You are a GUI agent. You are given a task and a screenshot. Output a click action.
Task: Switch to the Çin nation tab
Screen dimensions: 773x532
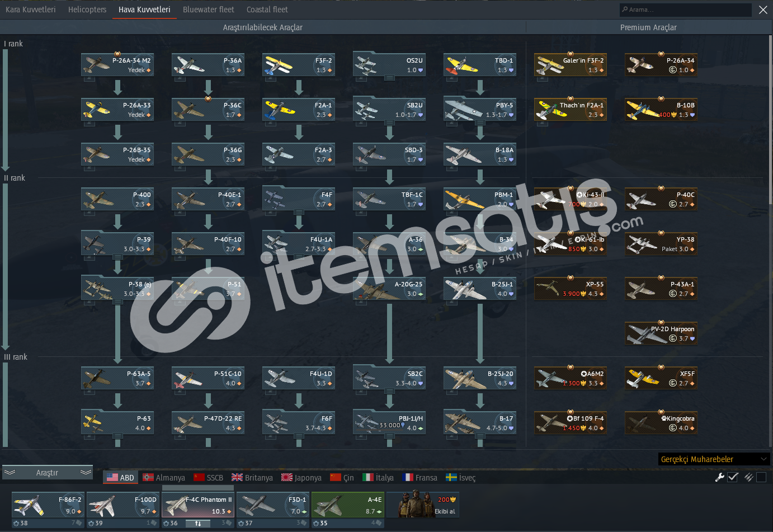click(342, 478)
